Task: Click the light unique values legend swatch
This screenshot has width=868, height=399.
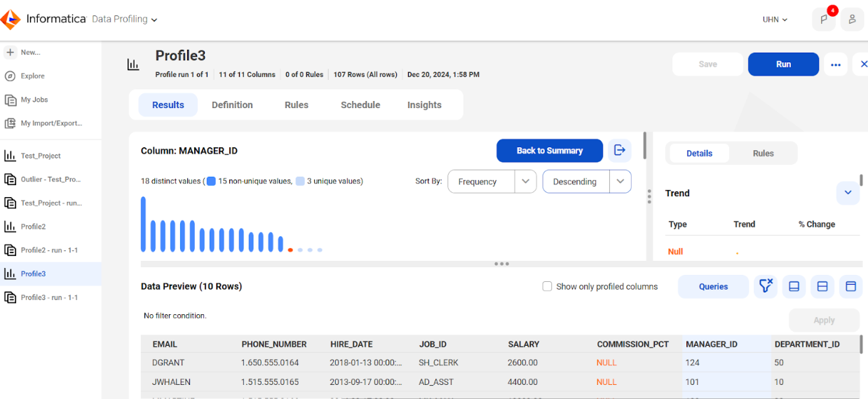Action: coord(300,181)
